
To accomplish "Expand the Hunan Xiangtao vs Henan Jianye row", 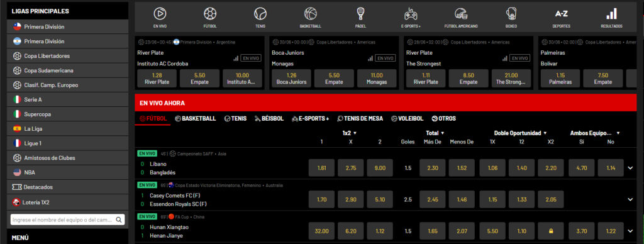I will 630,231.
